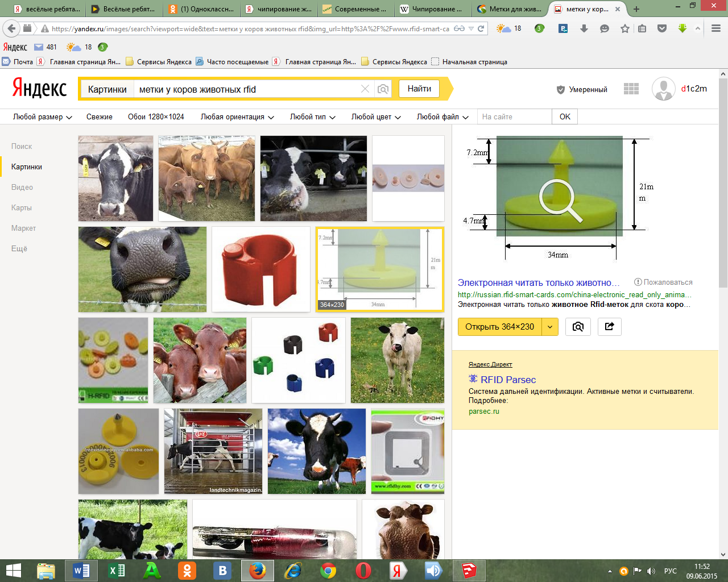Open the downloads arrow icon in toolbar
This screenshot has width=728, height=582.
(584, 28)
